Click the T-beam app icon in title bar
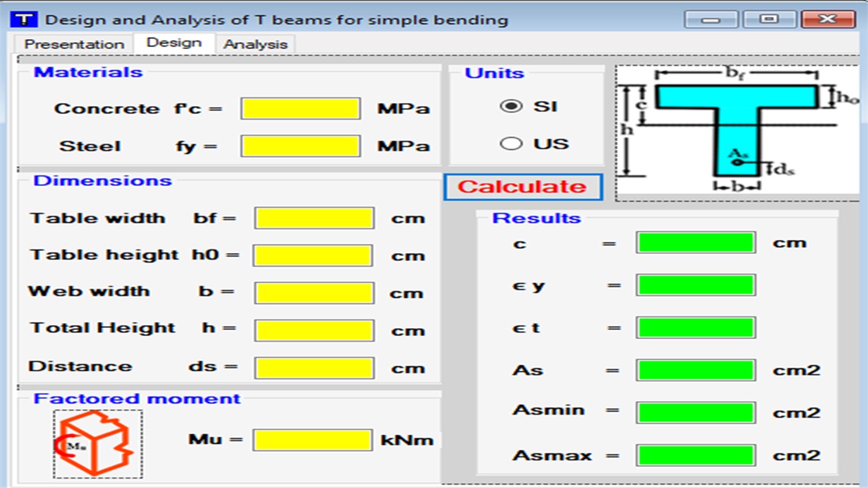This screenshot has height=488, width=868. click(24, 18)
